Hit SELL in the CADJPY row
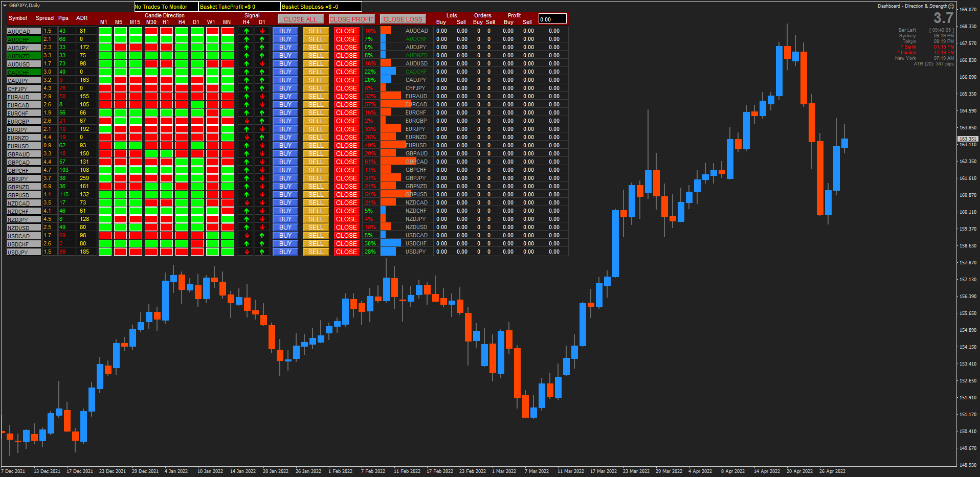Screen dimensions: 980x477 coord(316,80)
